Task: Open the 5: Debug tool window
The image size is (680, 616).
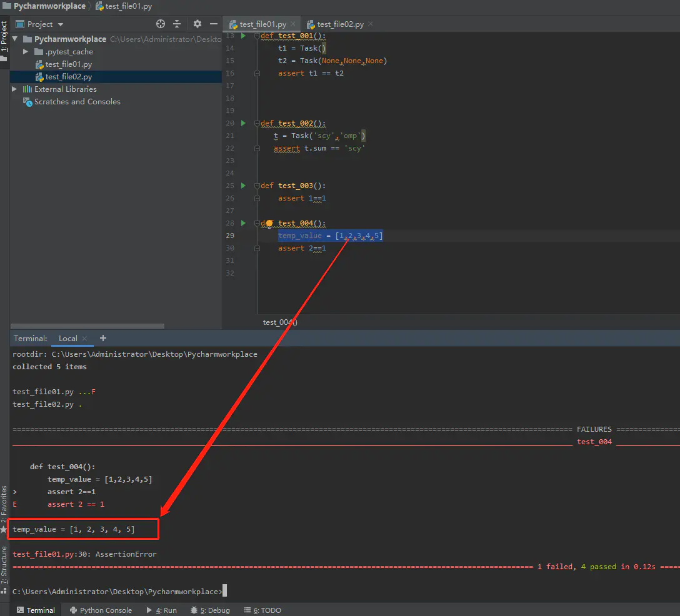Action: click(x=211, y=610)
